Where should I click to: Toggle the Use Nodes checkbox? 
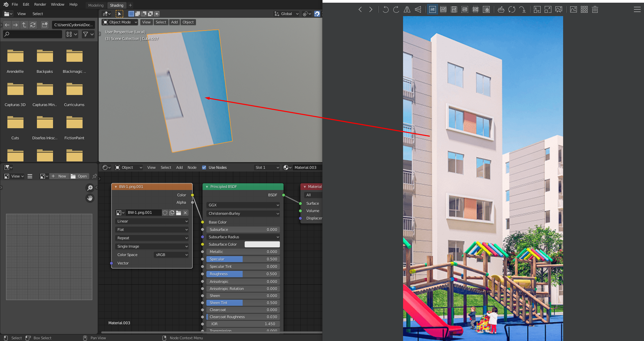pyautogui.click(x=204, y=167)
